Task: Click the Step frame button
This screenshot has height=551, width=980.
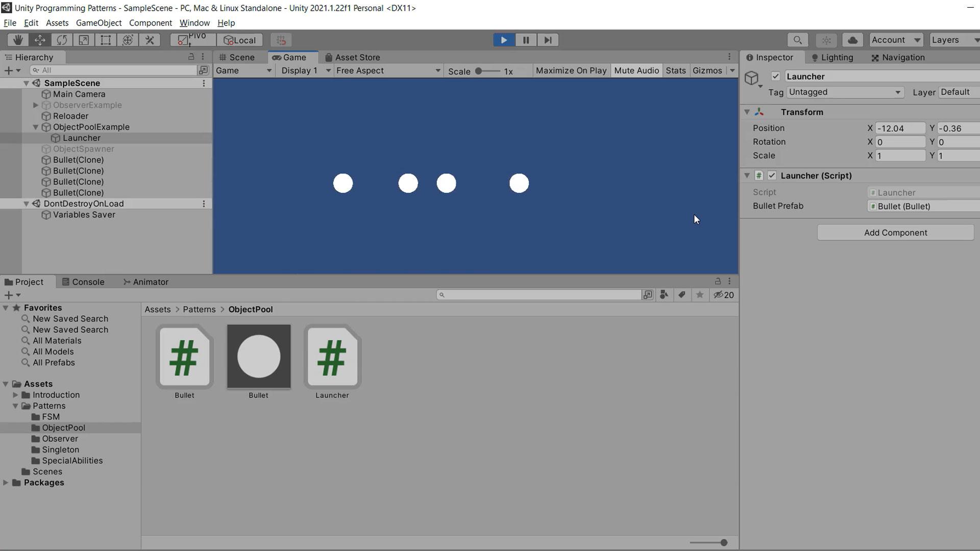Action: 548,40
